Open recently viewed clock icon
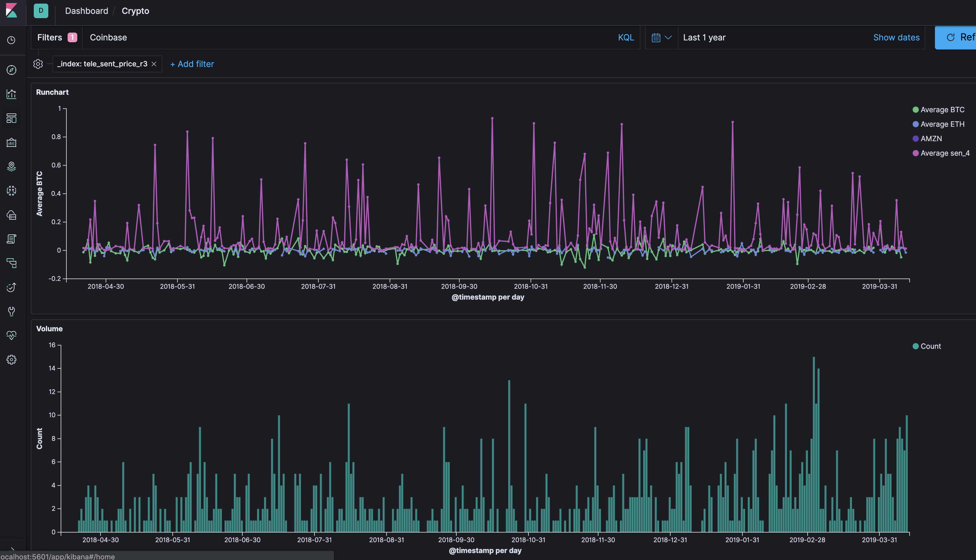Image resolution: width=976 pixels, height=560 pixels. [11, 40]
